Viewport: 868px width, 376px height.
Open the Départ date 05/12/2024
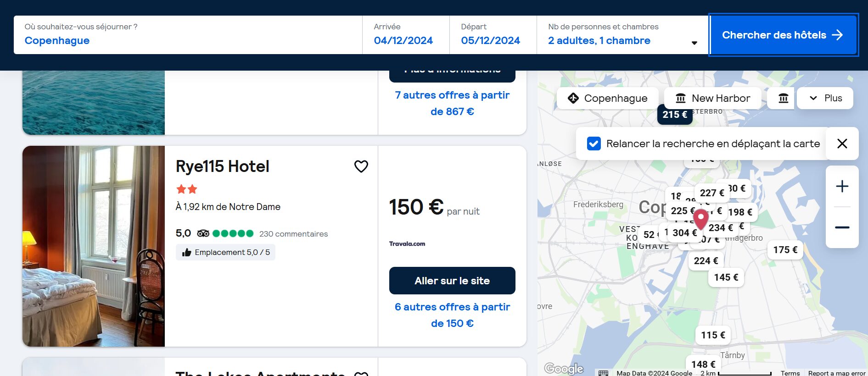pos(493,35)
